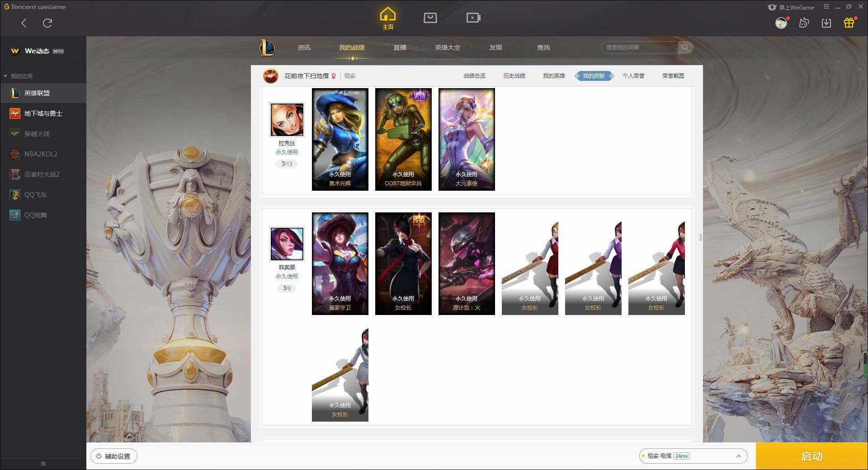Open the 发现 tab
This screenshot has height=470, width=868.
495,47
